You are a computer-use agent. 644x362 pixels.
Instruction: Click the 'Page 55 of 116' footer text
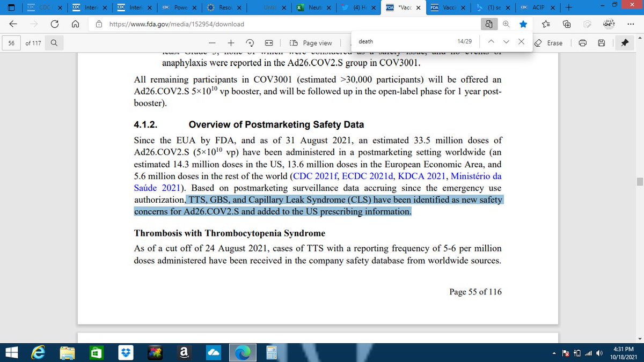tap(475, 292)
